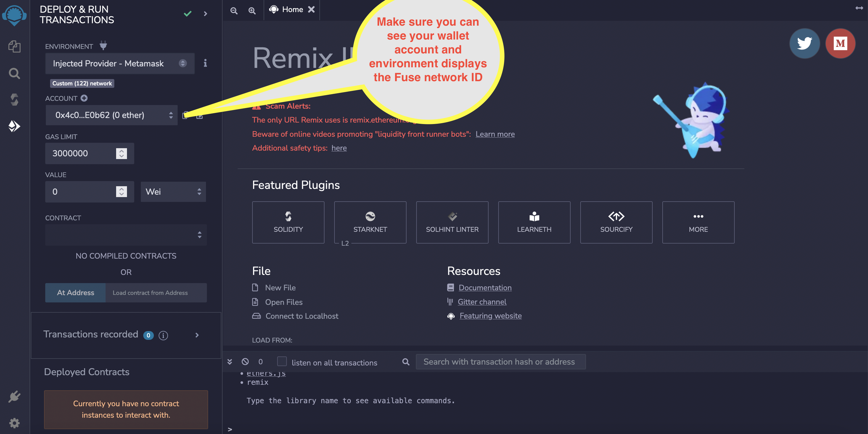The image size is (868, 434).
Task: Open the Wei unit dropdown
Action: pyautogui.click(x=173, y=192)
